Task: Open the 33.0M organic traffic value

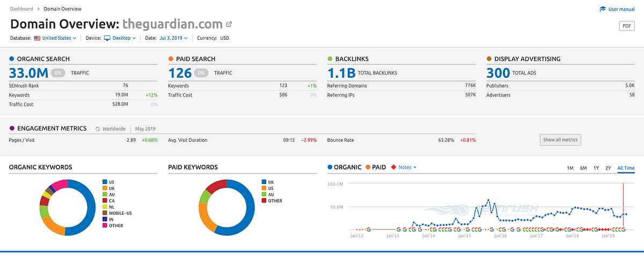Action: click(27, 72)
